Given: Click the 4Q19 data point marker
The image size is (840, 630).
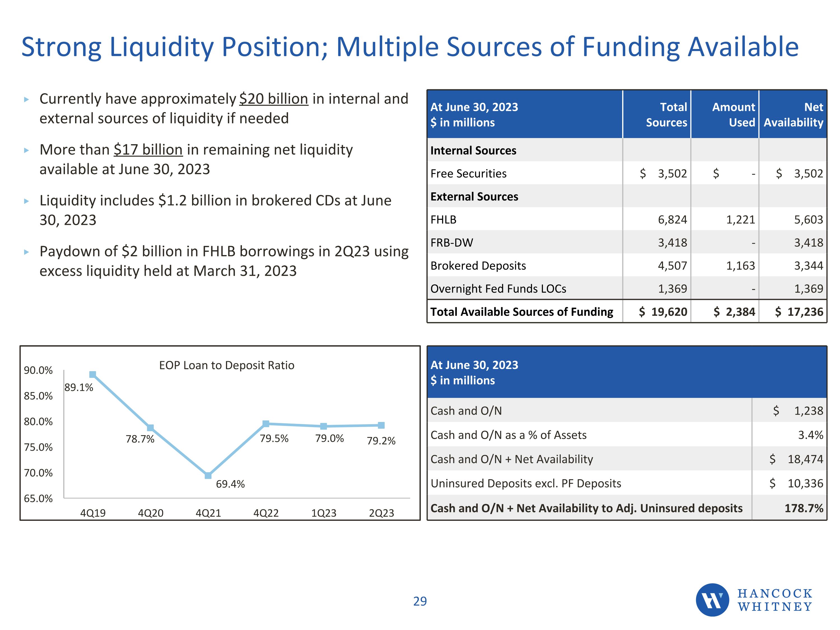Looking at the screenshot, I should point(93,374).
